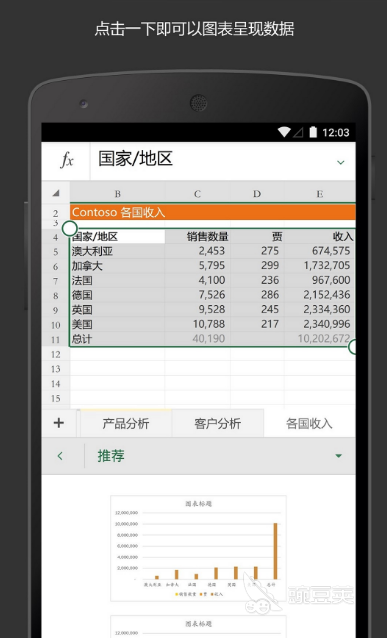
Task: Add a new sheet with plus icon
Action: pyautogui.click(x=59, y=423)
